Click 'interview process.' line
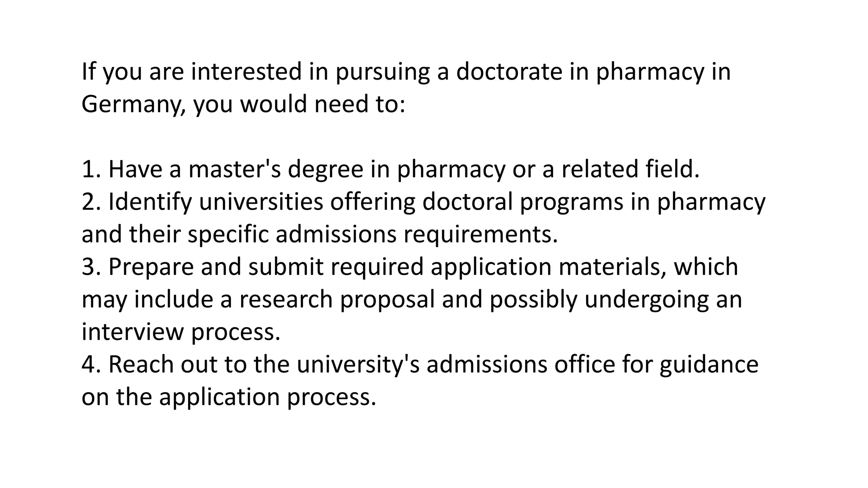Image resolution: width=868 pixels, height=488 pixels. (181, 332)
